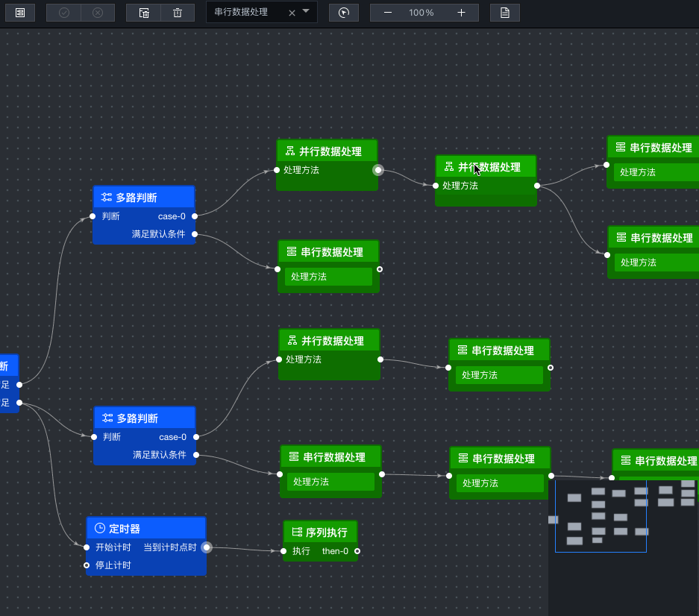Click the 串行数据处理 search input field
The width and height of the screenshot is (699, 616).
248,12
